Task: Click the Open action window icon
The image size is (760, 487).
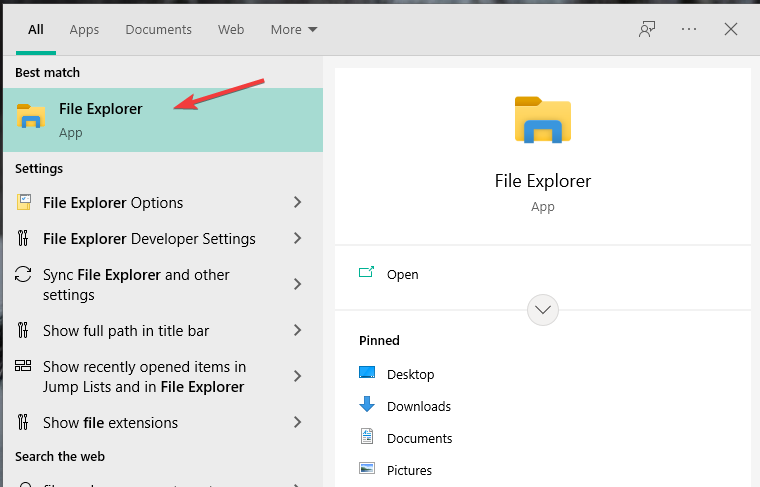Action: [366, 272]
